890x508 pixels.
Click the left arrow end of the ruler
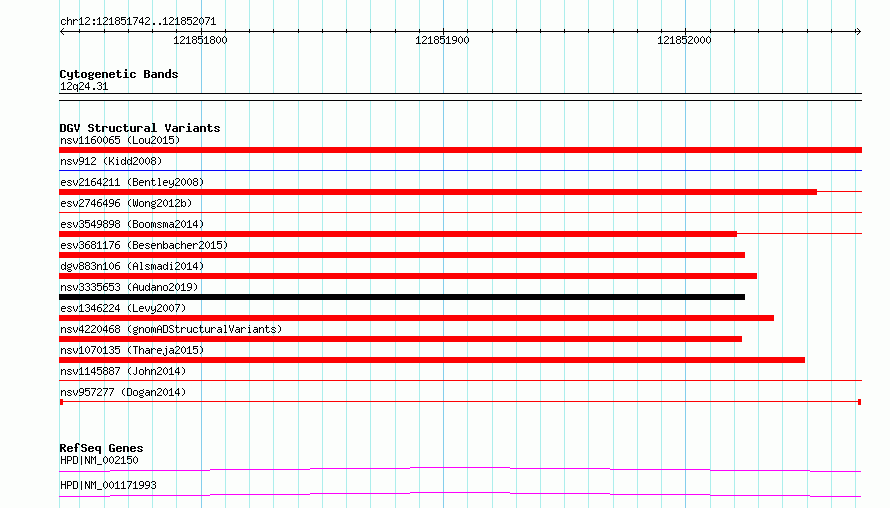pyautogui.click(x=62, y=31)
